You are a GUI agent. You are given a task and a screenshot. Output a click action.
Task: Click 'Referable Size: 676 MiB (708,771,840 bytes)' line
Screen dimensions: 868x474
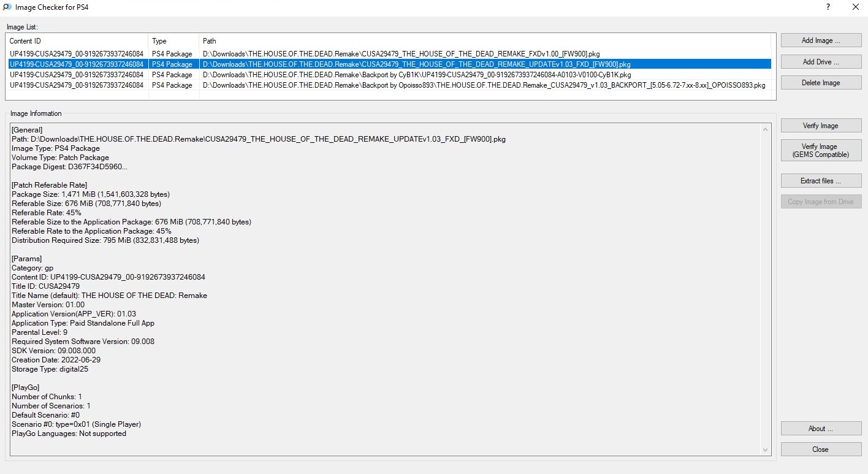pyautogui.click(x=86, y=204)
